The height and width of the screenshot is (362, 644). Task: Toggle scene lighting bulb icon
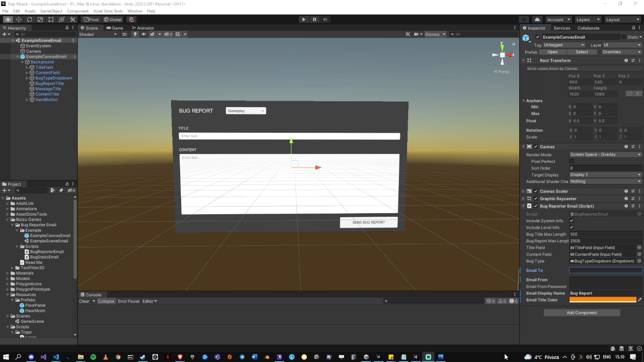pyautogui.click(x=135, y=34)
